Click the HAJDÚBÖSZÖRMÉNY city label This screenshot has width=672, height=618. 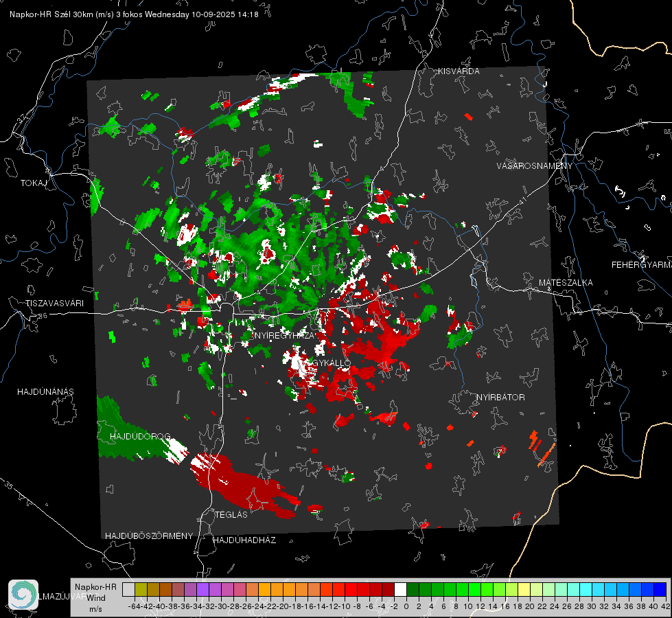click(x=149, y=536)
